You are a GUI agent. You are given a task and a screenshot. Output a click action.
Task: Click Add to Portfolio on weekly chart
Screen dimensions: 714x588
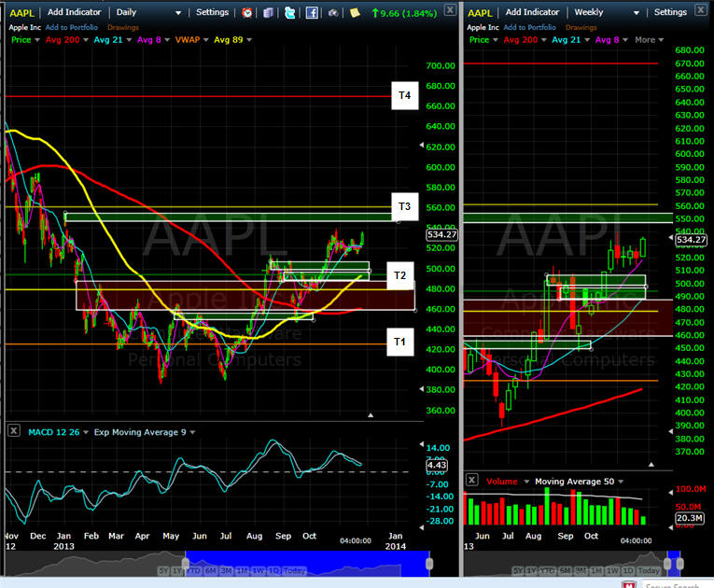pos(529,27)
